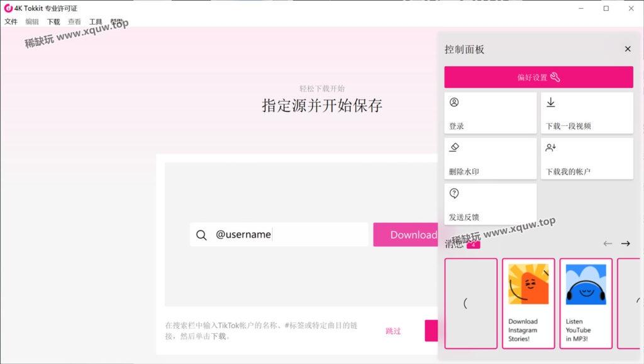Open the 下载 menu
The image size is (644, 364).
[x=53, y=22]
